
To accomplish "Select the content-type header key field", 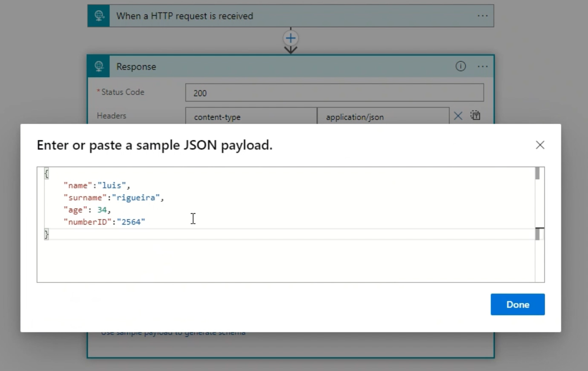I will pyautogui.click(x=251, y=117).
